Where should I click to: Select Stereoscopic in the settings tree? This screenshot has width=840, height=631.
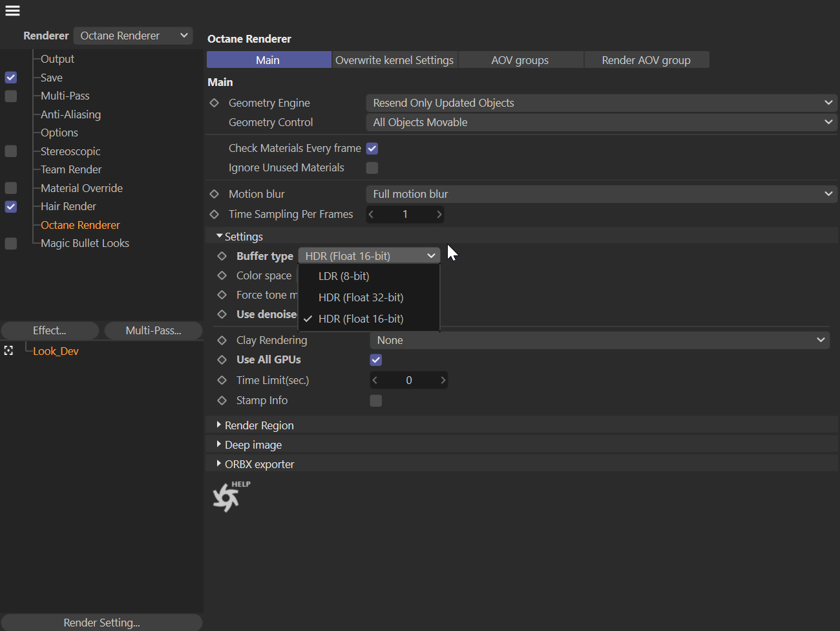pyautogui.click(x=70, y=151)
